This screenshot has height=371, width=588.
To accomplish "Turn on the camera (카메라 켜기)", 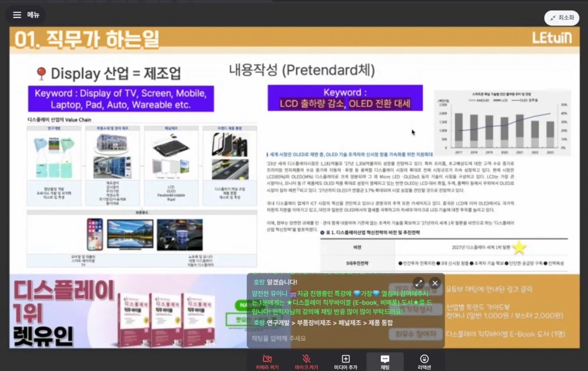I will [x=267, y=362].
